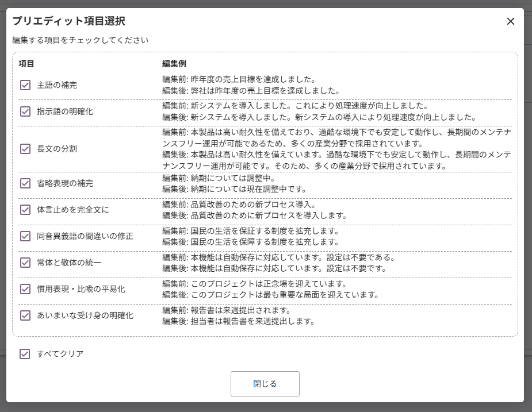Click the あいまいな受け身の明確化 label text
The image size is (532, 412).
coord(85,315)
